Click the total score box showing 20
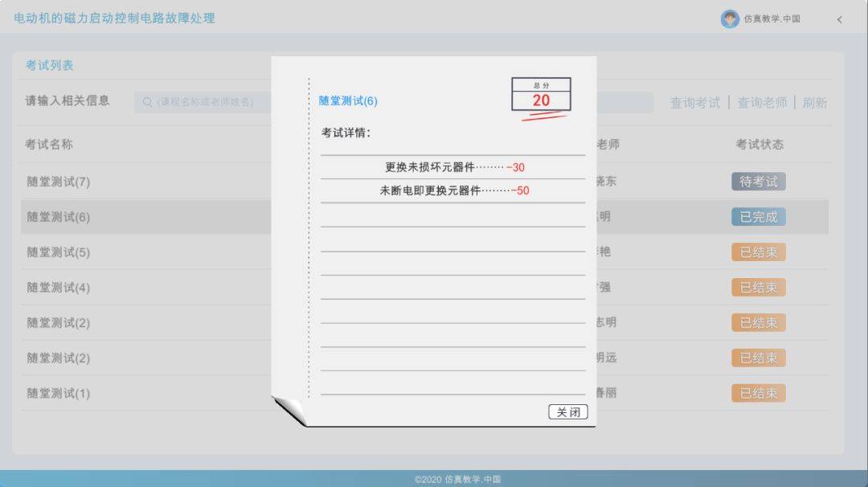The image size is (868, 487). tap(541, 94)
